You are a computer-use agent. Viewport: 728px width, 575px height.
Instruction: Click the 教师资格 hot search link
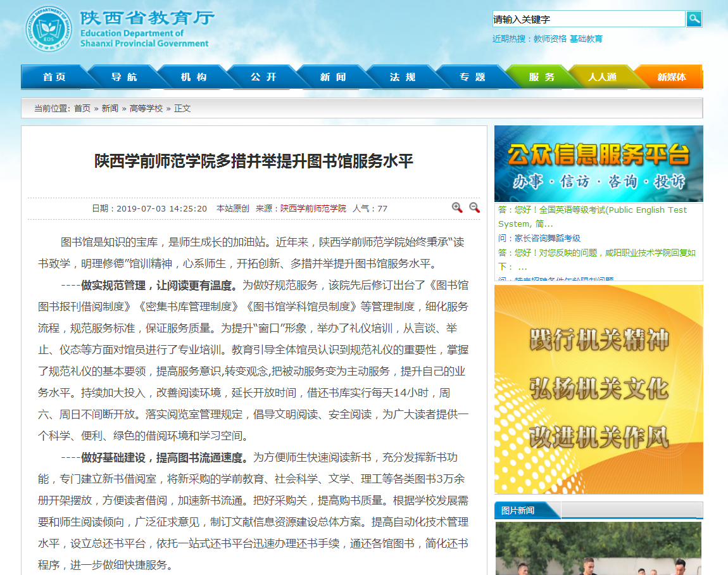click(x=550, y=39)
